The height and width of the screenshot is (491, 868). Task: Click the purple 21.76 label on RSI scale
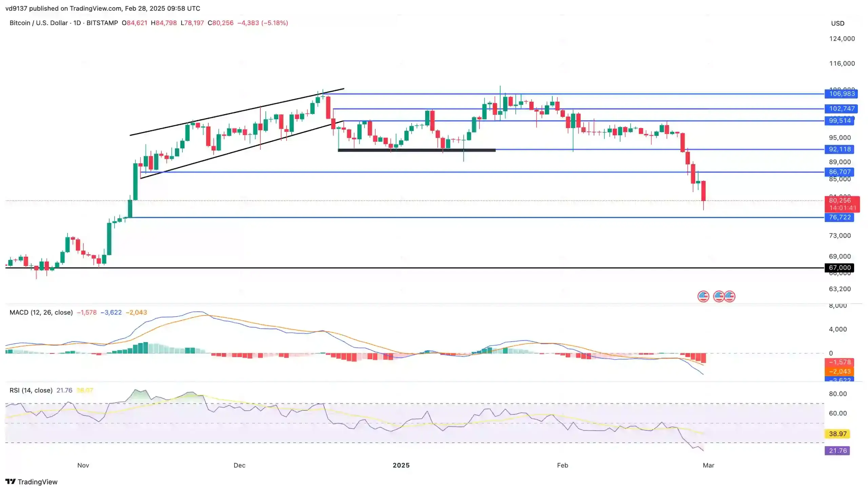point(837,451)
